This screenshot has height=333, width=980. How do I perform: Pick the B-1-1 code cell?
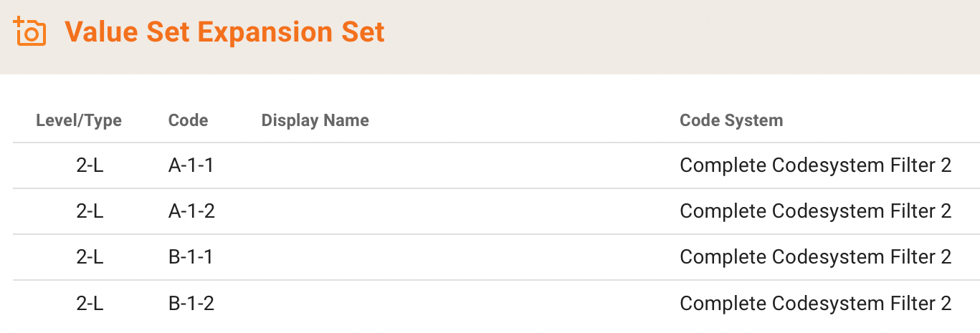(191, 257)
